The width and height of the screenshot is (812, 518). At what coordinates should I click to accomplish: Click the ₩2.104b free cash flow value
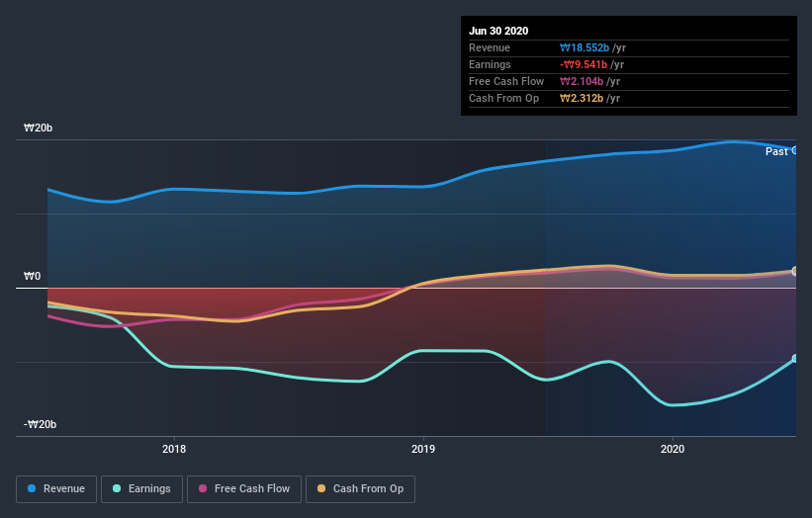[x=581, y=81]
